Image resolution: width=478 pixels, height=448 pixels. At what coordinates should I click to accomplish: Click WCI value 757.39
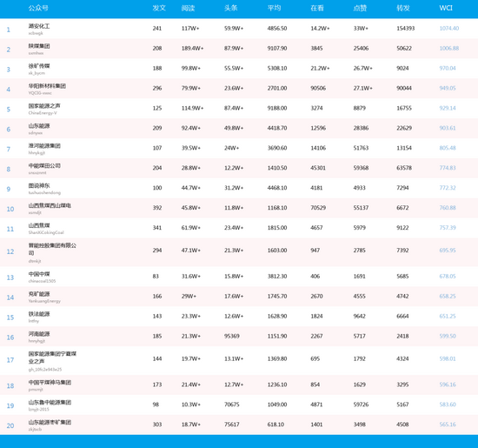click(x=448, y=228)
